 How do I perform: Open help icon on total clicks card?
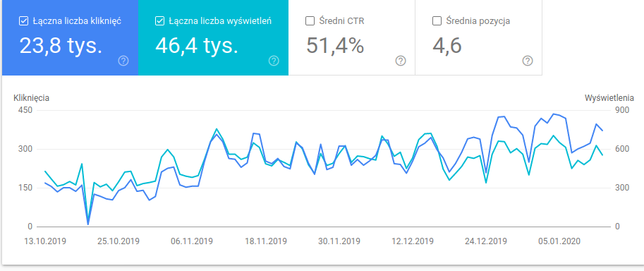[123, 61]
